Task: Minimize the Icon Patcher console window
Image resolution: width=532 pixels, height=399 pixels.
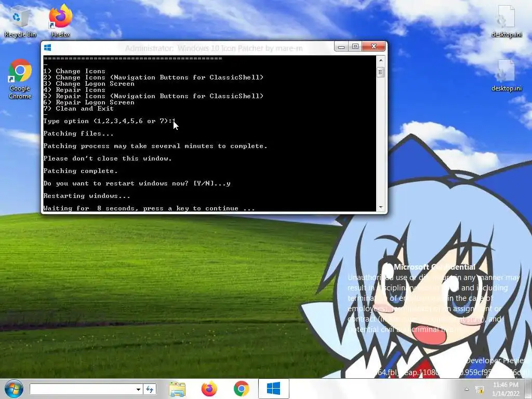Action: [x=341, y=46]
